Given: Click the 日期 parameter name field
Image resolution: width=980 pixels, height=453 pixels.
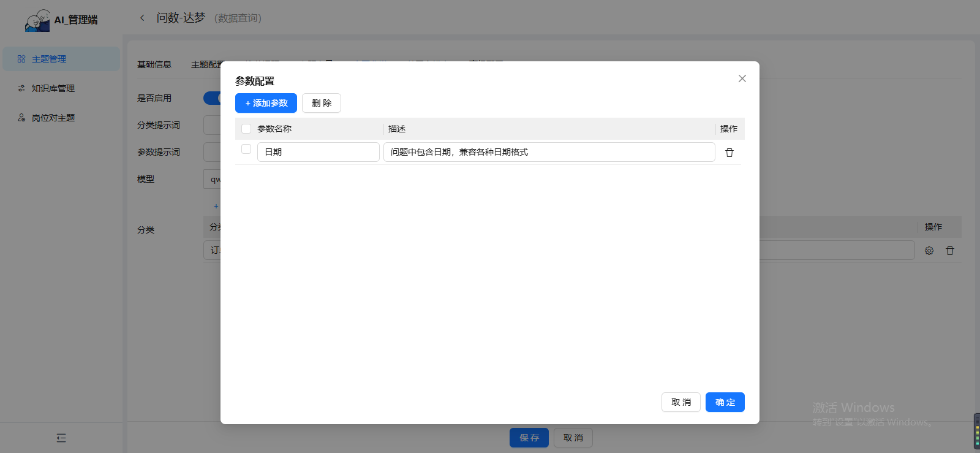Looking at the screenshot, I should click(x=318, y=152).
